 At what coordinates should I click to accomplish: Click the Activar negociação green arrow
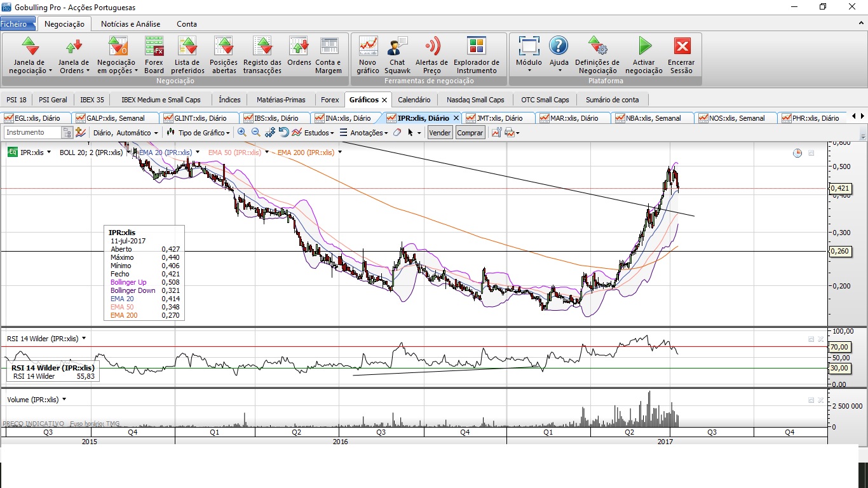click(x=644, y=55)
